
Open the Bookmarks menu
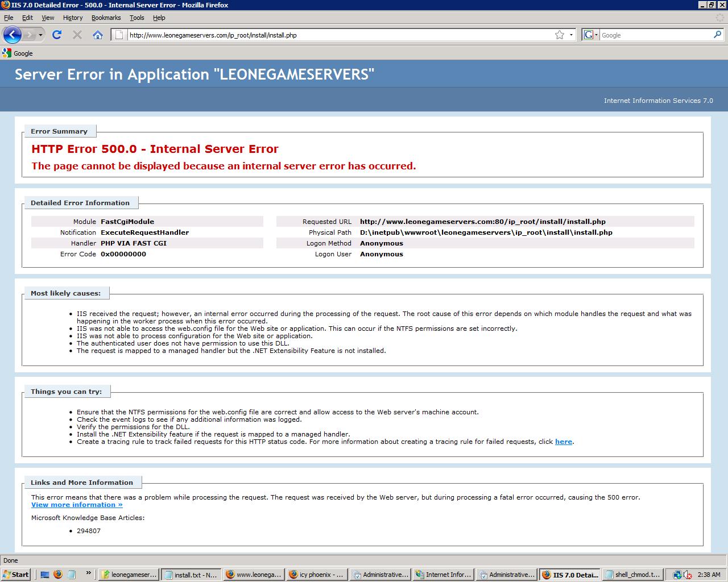[x=106, y=18]
